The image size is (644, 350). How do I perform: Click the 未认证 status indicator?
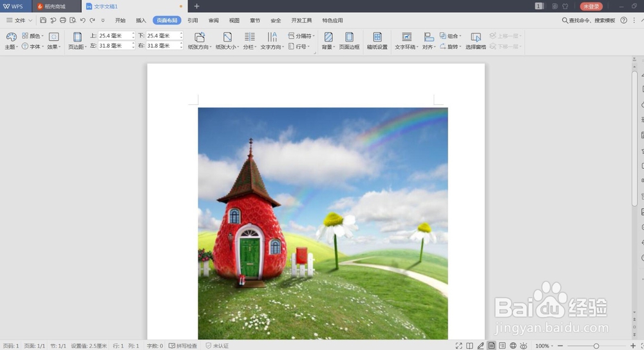tap(217, 346)
